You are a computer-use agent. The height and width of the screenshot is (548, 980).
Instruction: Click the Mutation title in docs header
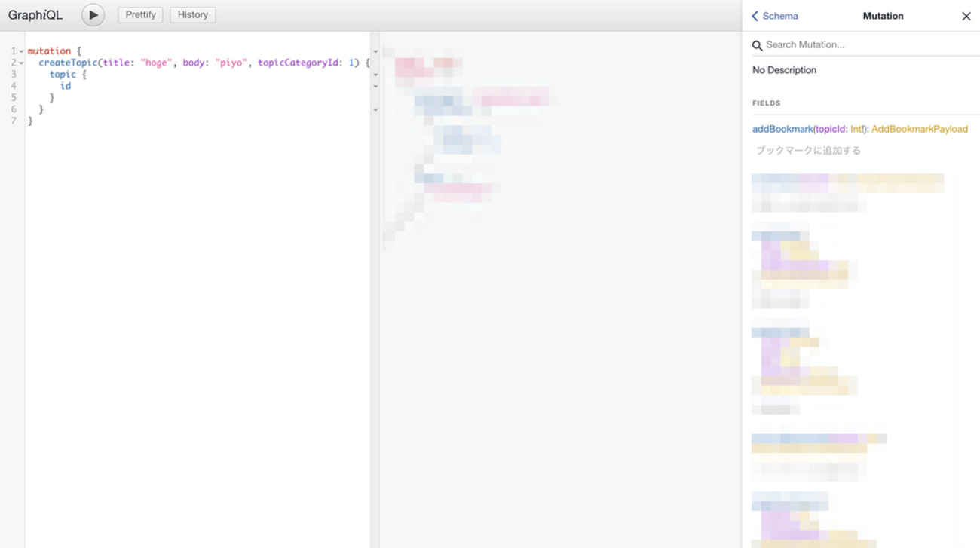[x=883, y=16]
